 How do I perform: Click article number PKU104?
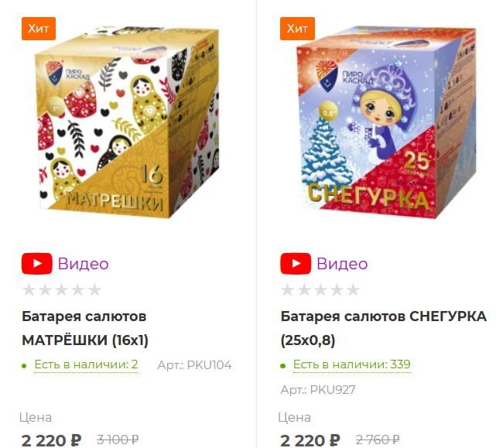point(194,365)
